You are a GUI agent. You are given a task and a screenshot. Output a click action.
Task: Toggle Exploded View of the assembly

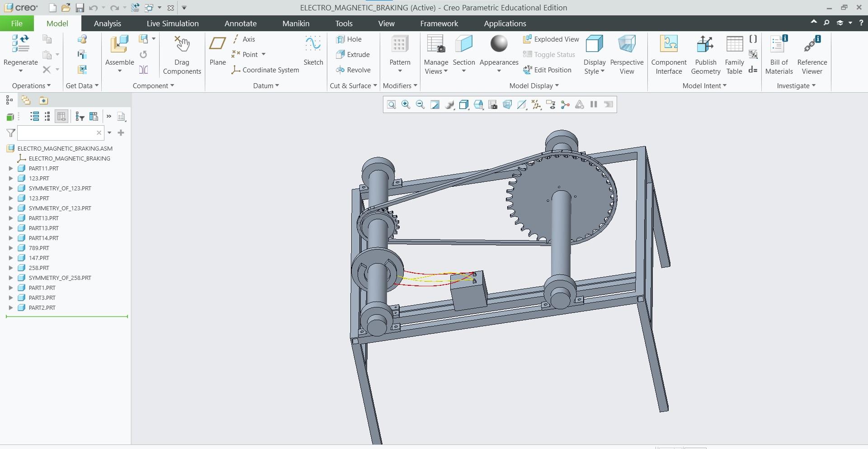551,39
